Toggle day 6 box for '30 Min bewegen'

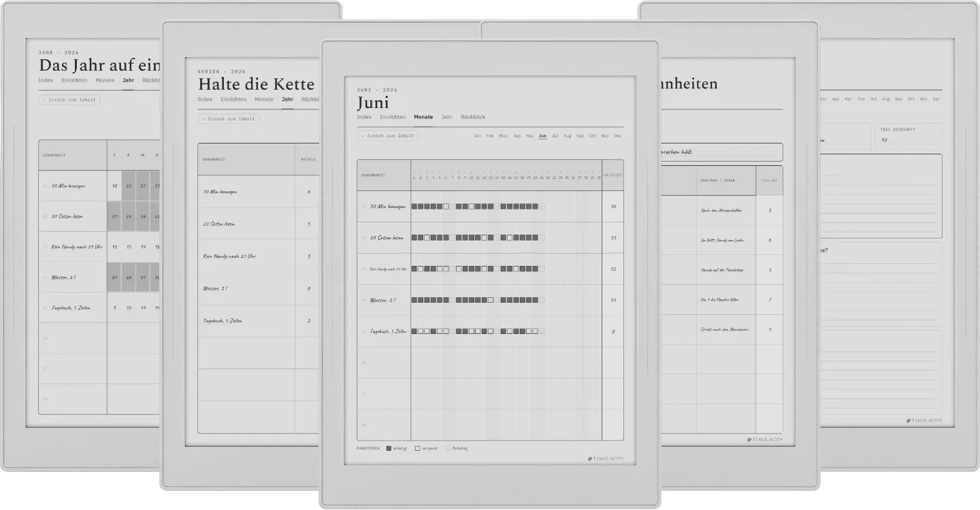click(x=446, y=206)
